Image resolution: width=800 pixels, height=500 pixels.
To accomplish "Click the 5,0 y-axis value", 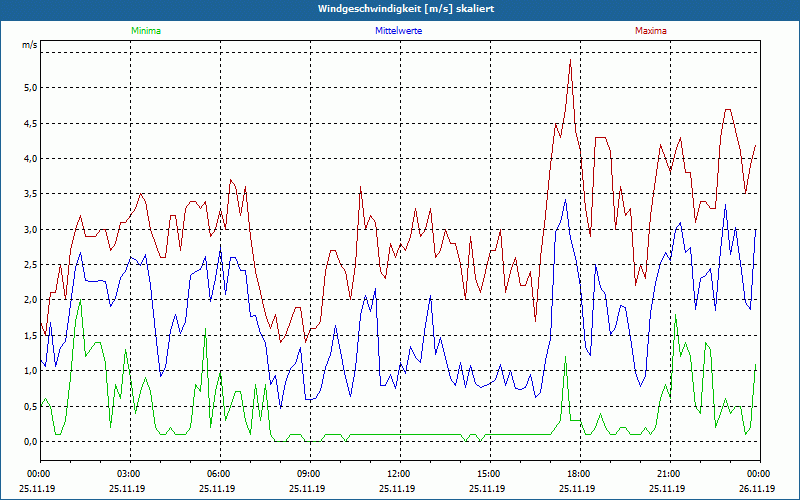I will click(31, 88).
